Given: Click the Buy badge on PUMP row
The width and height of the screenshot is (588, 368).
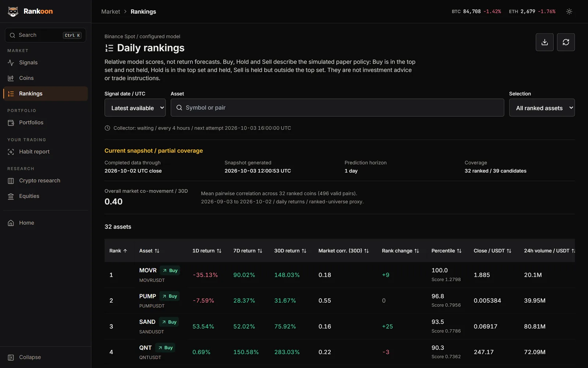Looking at the screenshot, I should (x=169, y=296).
